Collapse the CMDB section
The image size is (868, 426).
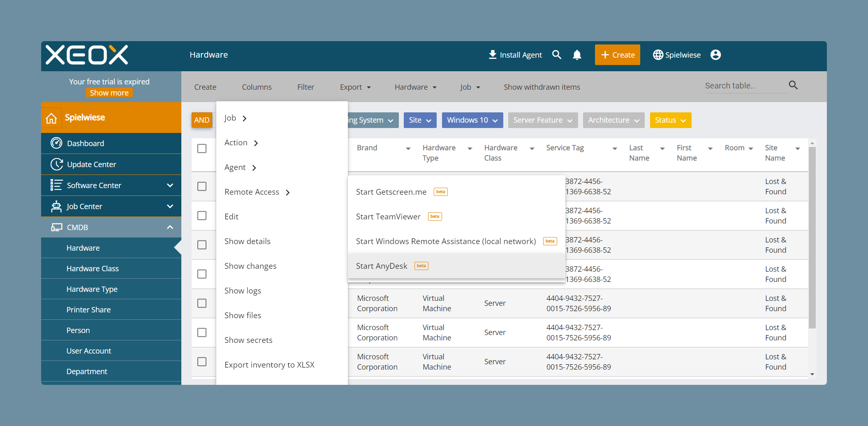coord(170,227)
